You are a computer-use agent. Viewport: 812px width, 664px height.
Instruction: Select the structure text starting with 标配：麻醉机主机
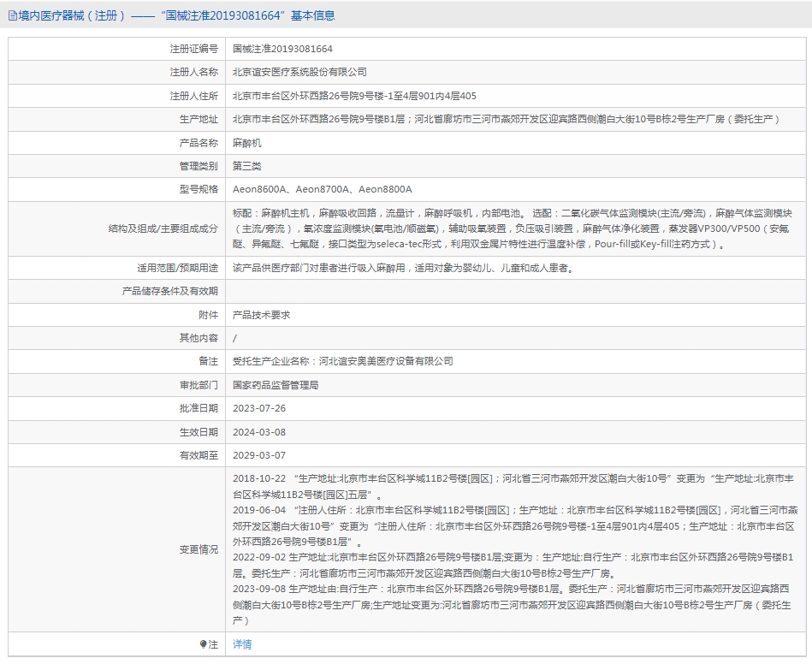(x=513, y=228)
